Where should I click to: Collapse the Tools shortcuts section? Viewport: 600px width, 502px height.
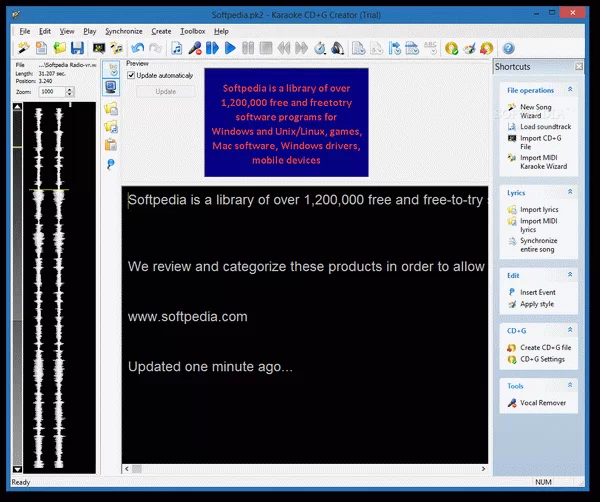click(570, 385)
